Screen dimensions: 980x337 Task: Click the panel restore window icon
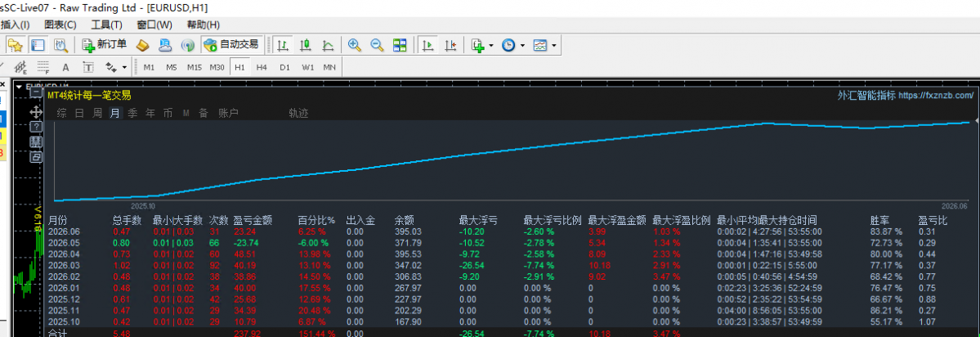click(36, 157)
